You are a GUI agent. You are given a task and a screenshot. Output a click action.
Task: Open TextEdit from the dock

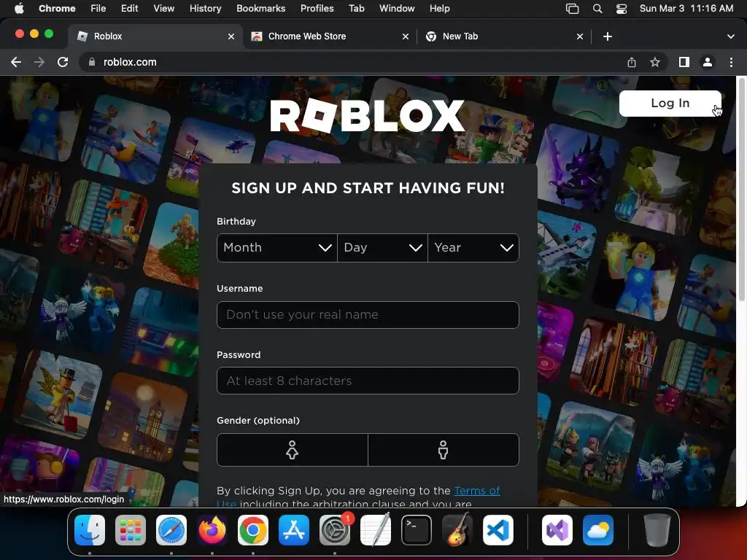376,530
